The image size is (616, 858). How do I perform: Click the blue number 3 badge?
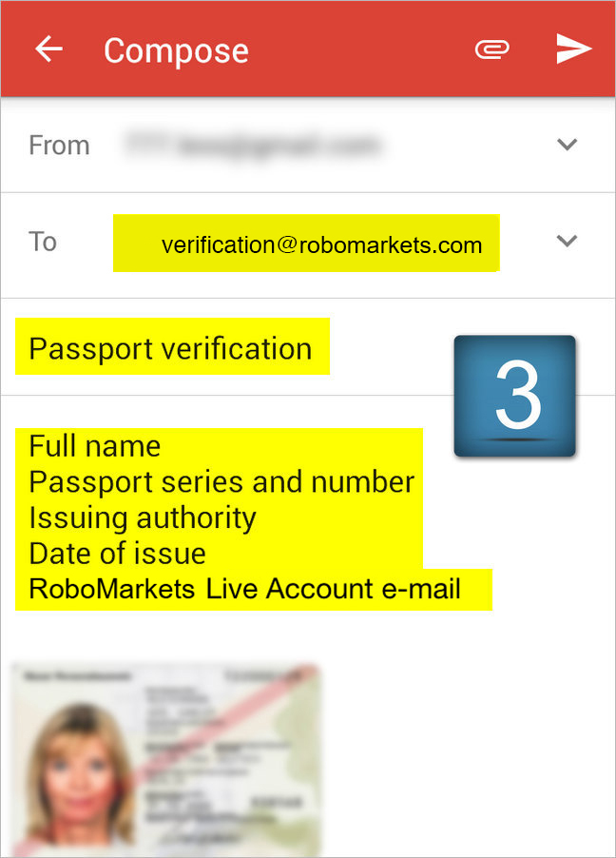click(515, 396)
